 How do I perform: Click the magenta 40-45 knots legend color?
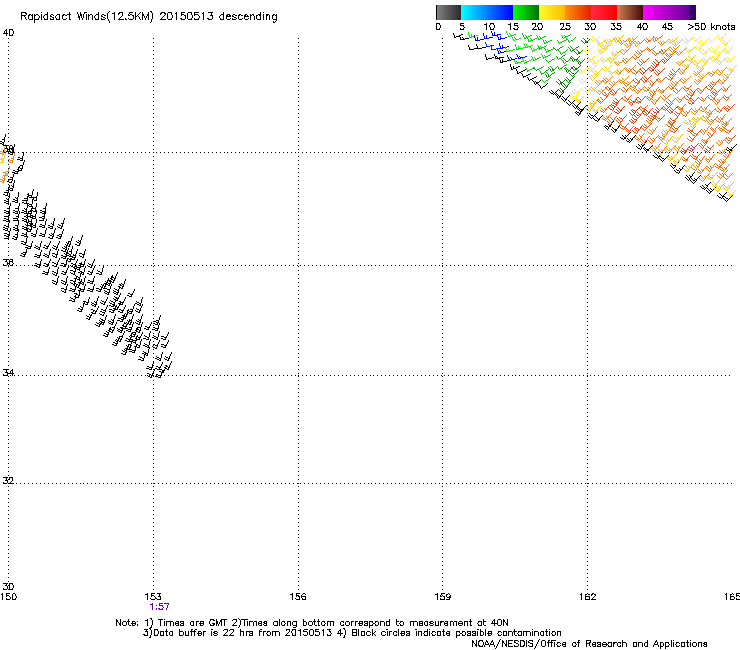point(656,12)
